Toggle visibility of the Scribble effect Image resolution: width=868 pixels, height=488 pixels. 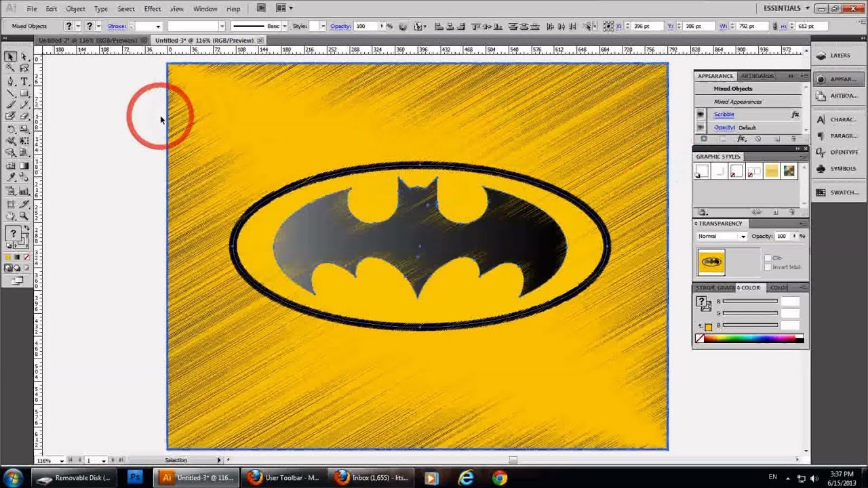(x=701, y=115)
